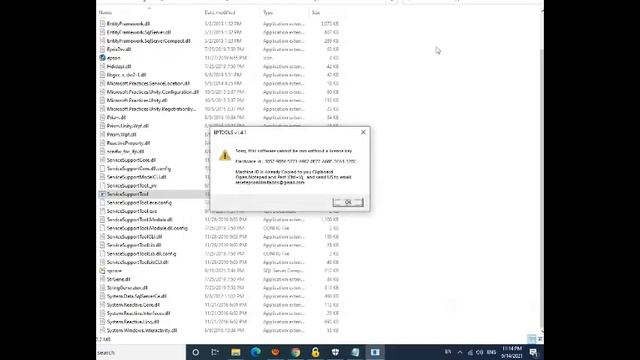Switch to details view icon in Explorer status bar

click(531, 339)
